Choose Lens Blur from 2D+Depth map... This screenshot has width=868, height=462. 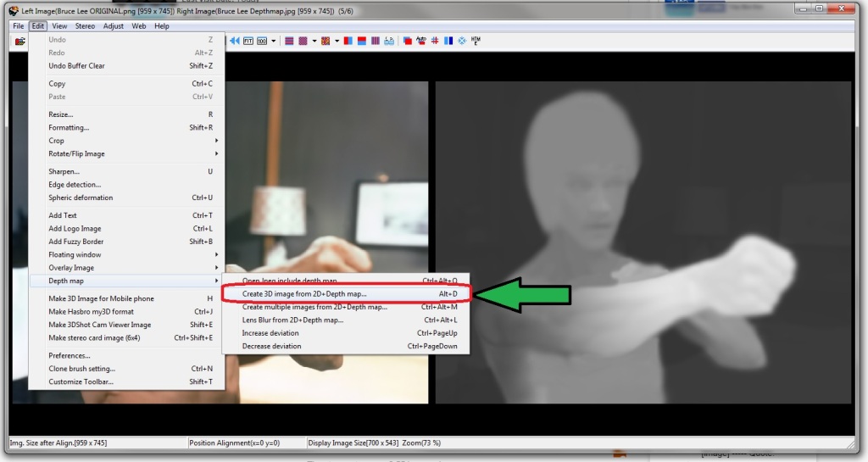pyautogui.click(x=346, y=320)
